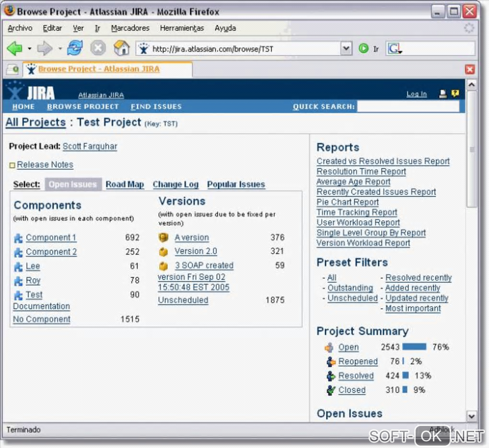The height and width of the screenshot is (448, 489).
Task: Open the Archivo menu
Action: click(x=20, y=28)
